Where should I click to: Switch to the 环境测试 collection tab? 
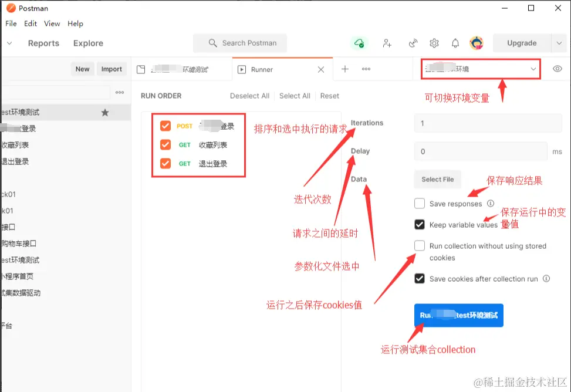[x=181, y=69]
